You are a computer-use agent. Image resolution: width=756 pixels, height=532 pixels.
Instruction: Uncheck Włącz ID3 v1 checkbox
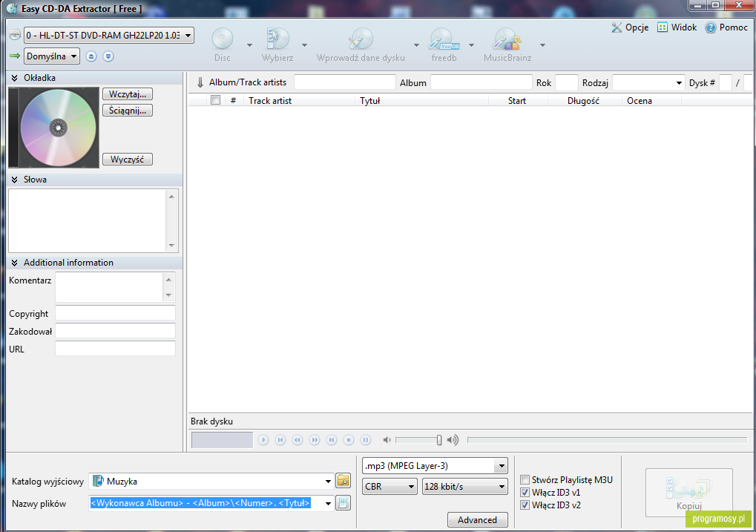(x=525, y=493)
